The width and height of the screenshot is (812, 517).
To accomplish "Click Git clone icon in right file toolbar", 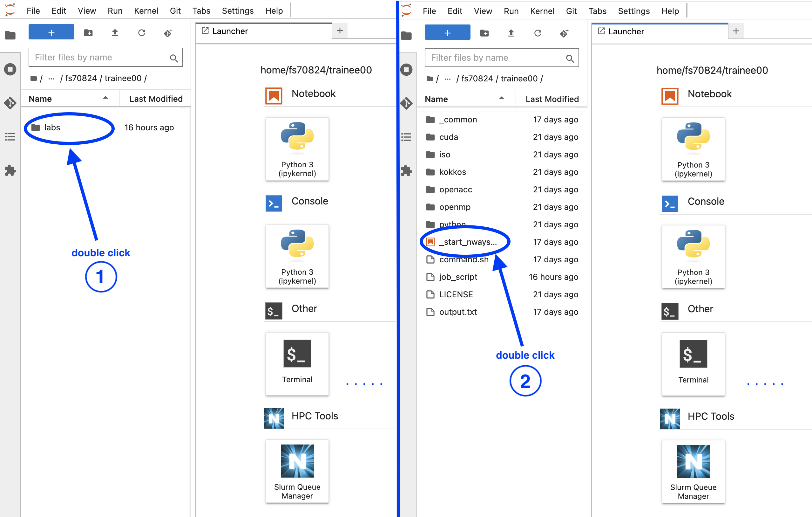I will pyautogui.click(x=564, y=33).
